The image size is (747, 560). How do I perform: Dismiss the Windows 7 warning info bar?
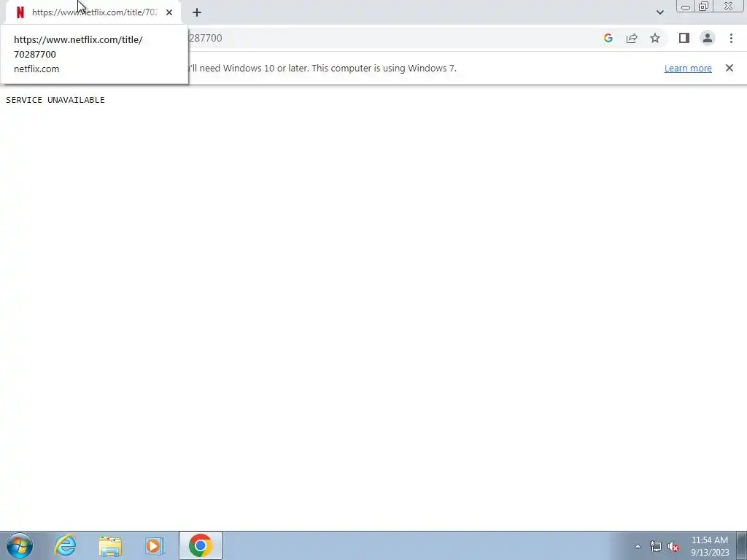coord(729,68)
